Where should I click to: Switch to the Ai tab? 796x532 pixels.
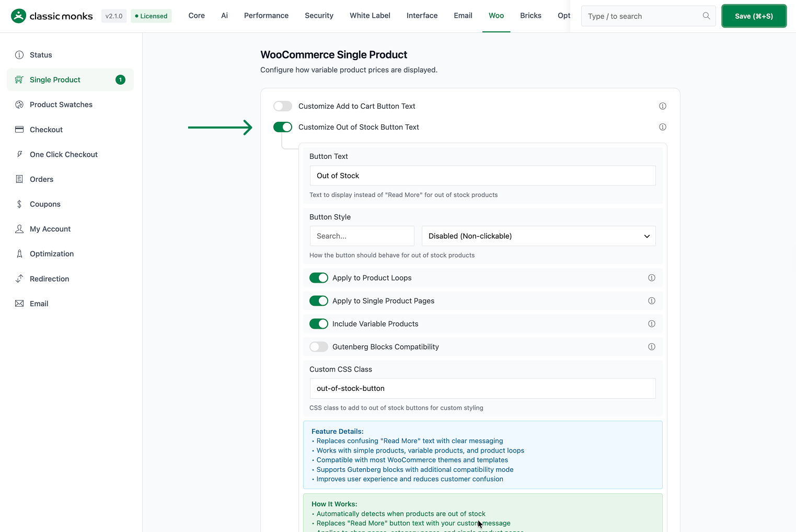(x=224, y=16)
